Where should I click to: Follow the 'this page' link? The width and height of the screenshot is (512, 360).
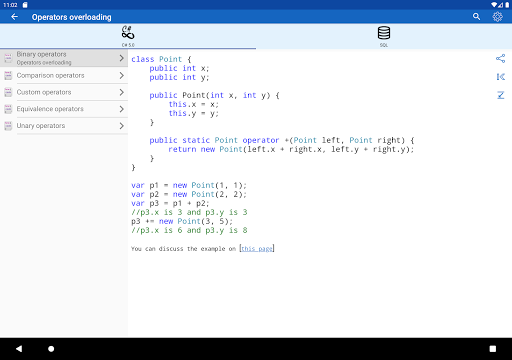[x=257, y=249]
